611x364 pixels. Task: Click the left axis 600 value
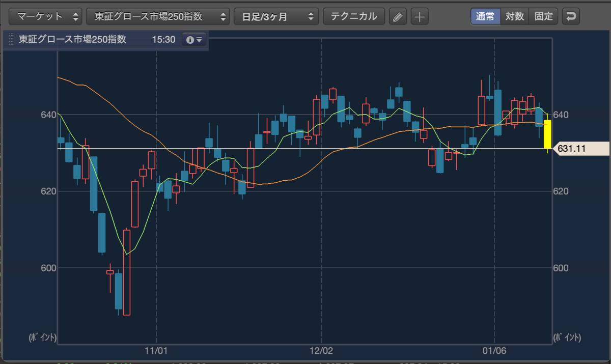click(49, 268)
